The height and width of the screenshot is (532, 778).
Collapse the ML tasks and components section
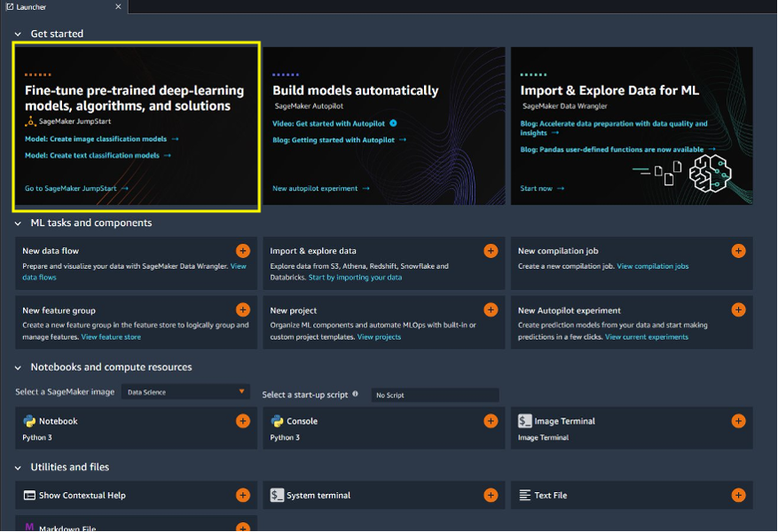pos(18,223)
